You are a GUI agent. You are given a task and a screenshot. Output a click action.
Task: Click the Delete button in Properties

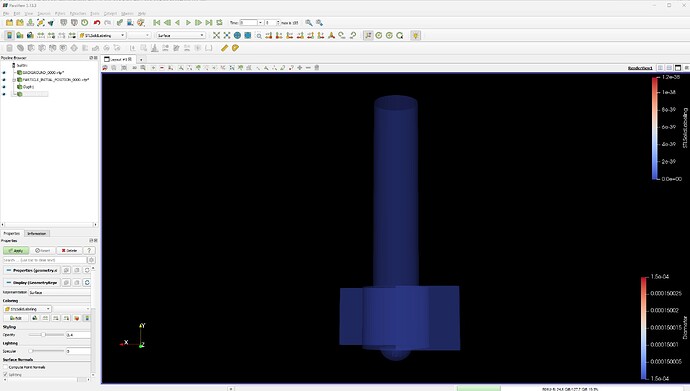click(x=70, y=251)
